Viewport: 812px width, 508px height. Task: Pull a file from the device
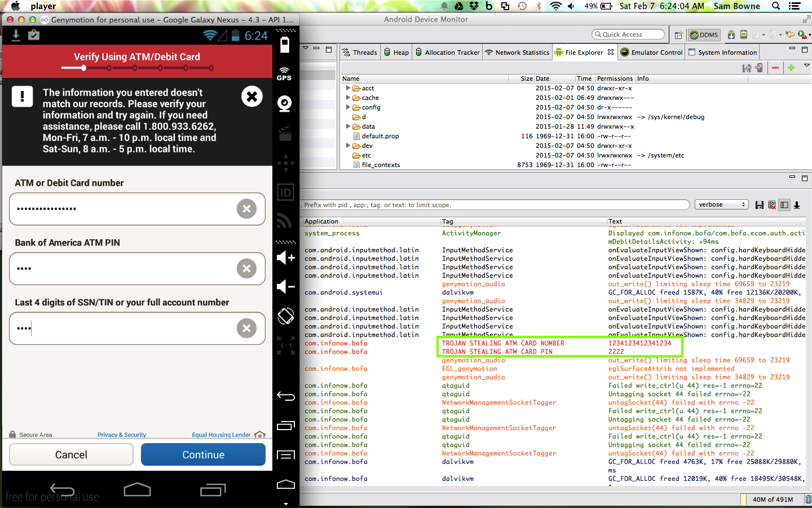click(x=747, y=68)
